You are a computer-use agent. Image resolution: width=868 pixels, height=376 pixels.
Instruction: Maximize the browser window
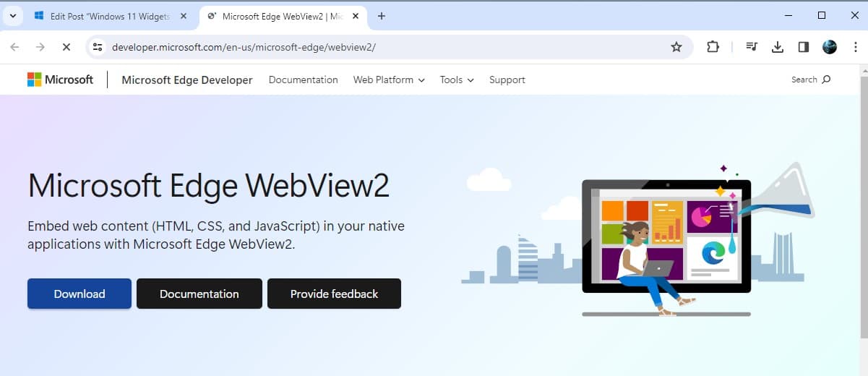point(822,15)
